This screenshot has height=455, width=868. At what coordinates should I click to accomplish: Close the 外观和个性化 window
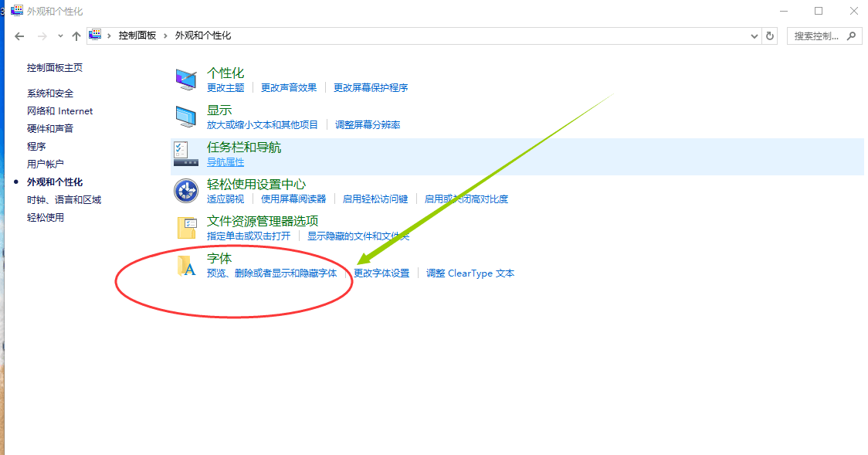(853, 11)
